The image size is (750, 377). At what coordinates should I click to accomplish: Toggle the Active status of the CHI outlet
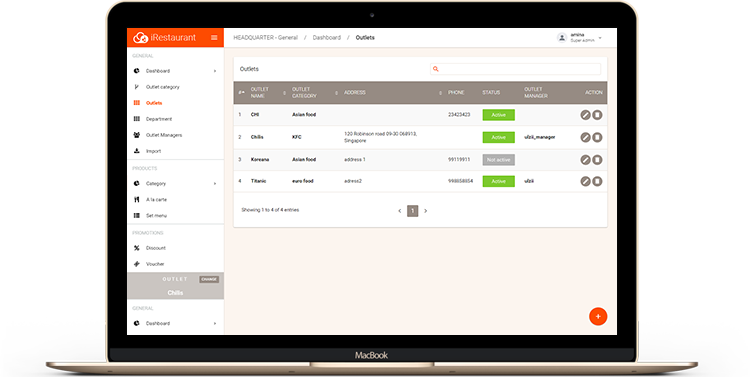tap(498, 115)
